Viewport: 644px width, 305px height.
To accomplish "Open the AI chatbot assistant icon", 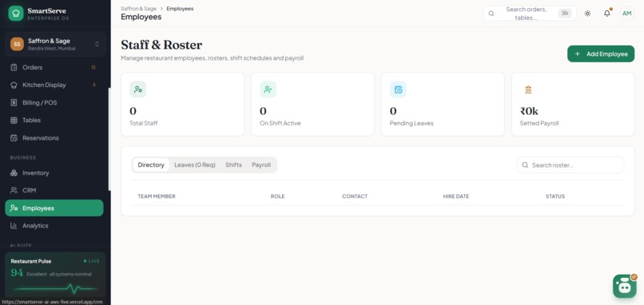I will 625,286.
